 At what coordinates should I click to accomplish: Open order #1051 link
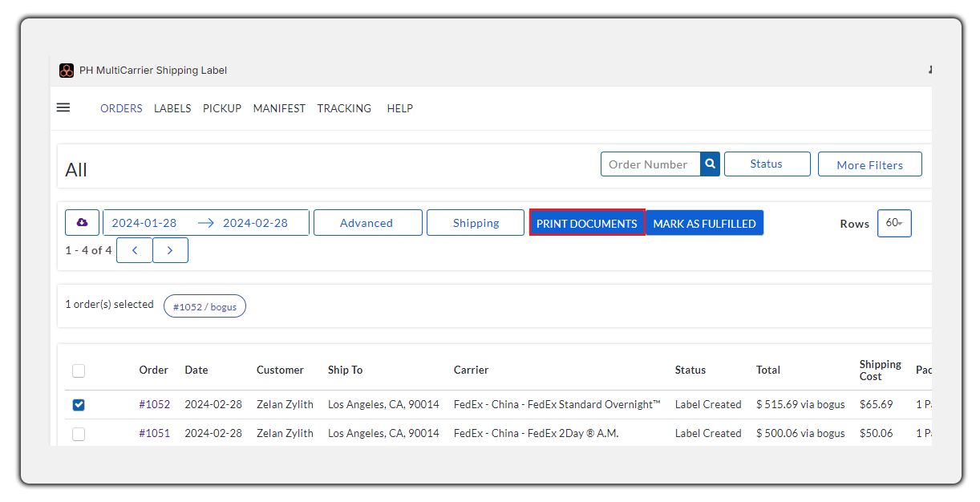154,433
